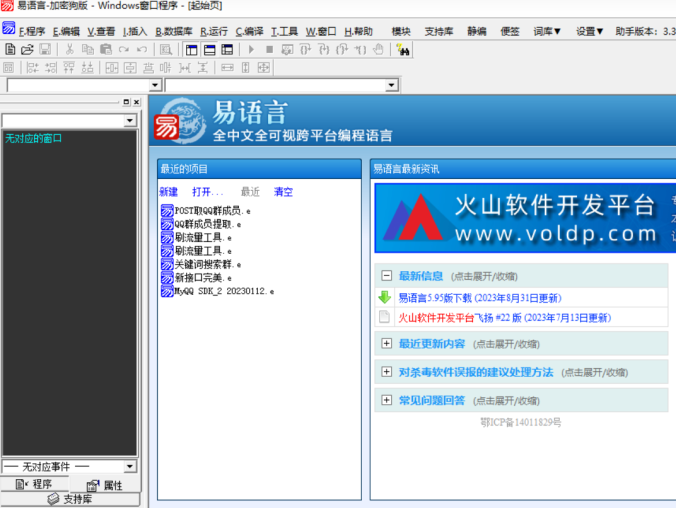Click the Run (play) toolbar icon
This screenshot has height=508, width=676.
click(x=251, y=49)
